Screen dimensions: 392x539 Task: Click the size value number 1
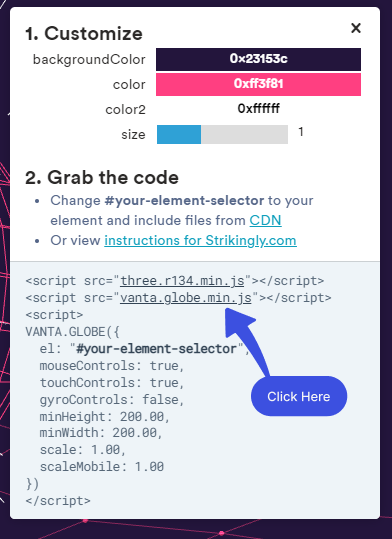tap(301, 132)
